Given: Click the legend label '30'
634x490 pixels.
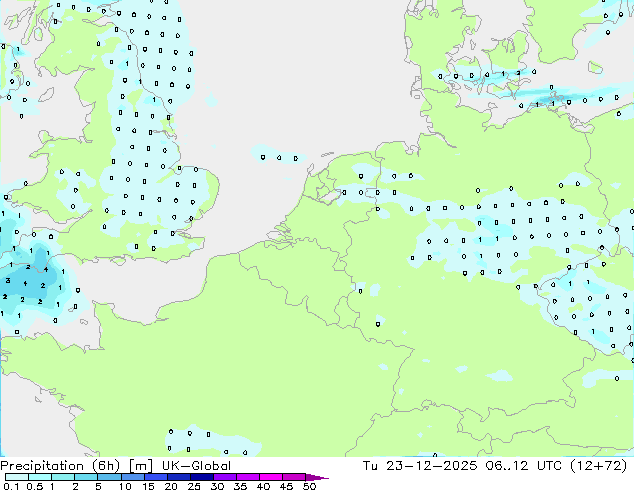Looking at the screenshot, I should point(217,486).
